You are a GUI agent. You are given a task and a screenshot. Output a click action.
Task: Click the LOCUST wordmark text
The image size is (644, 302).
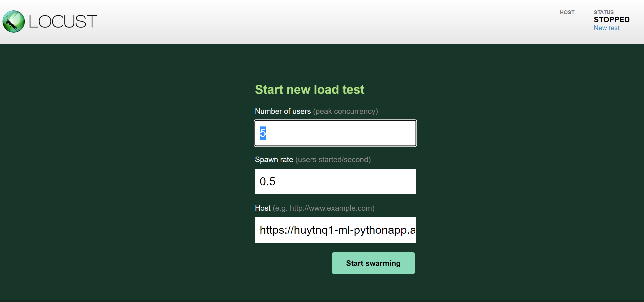(63, 21)
